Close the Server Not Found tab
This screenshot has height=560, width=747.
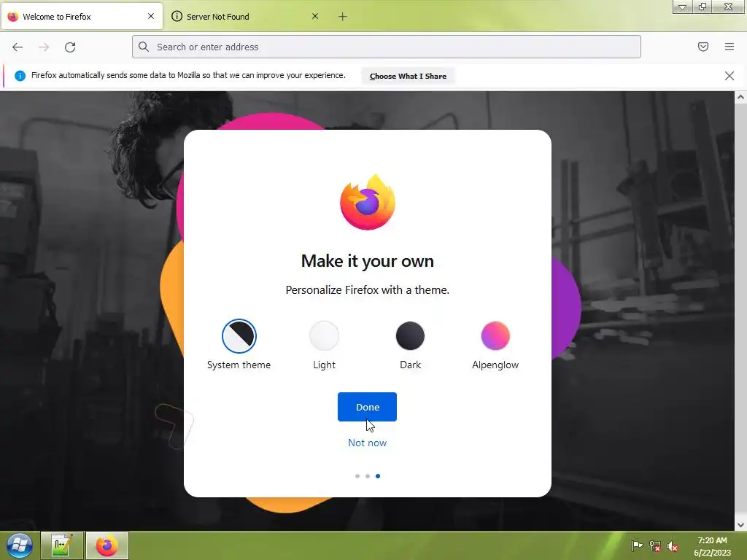coord(315,16)
